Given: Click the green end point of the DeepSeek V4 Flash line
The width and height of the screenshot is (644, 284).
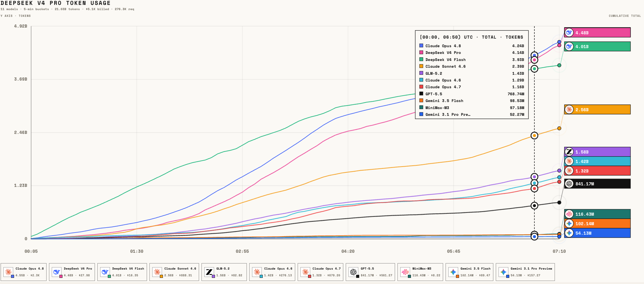Looking at the screenshot, I should pos(559,65).
